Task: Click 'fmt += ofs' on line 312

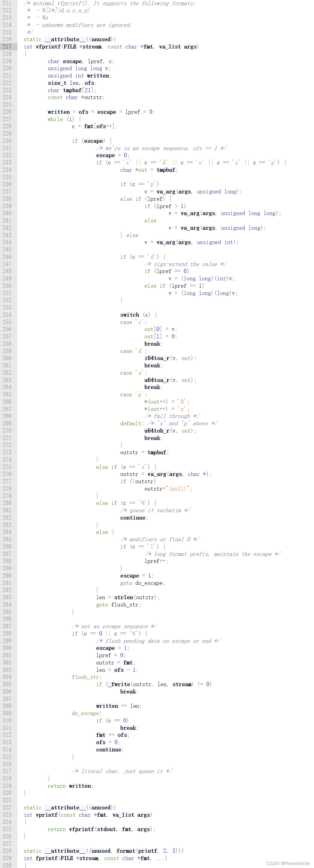Action: pos(111,735)
